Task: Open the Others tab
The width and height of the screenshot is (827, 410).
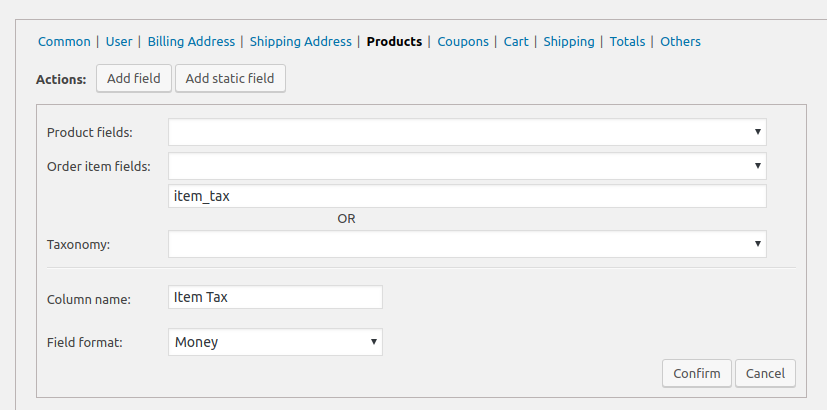Action: [680, 42]
